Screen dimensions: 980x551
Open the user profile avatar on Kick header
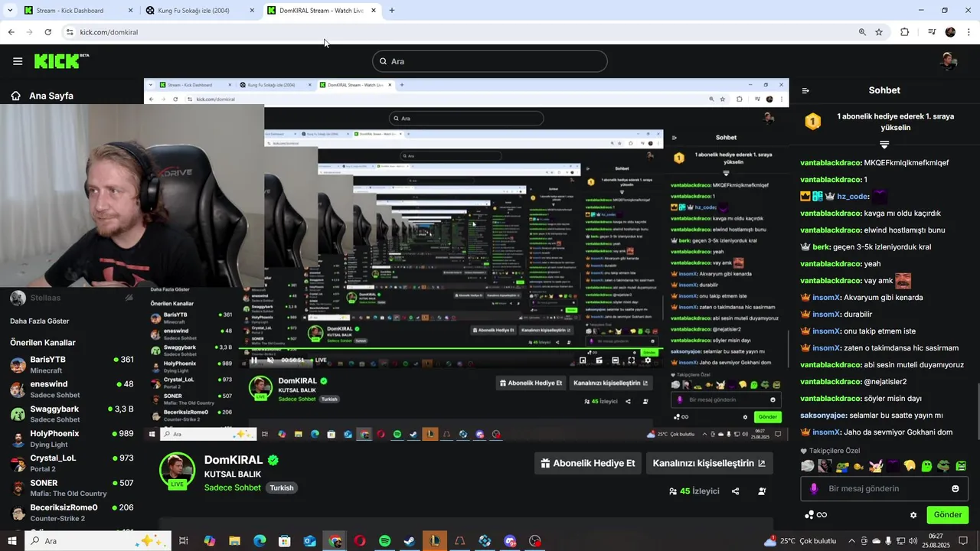[949, 61]
